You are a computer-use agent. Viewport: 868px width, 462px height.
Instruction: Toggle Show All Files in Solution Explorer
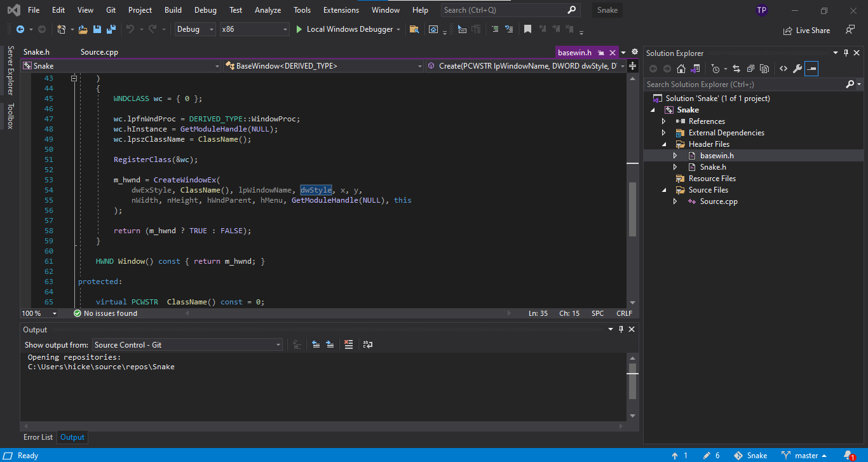pyautogui.click(x=764, y=69)
